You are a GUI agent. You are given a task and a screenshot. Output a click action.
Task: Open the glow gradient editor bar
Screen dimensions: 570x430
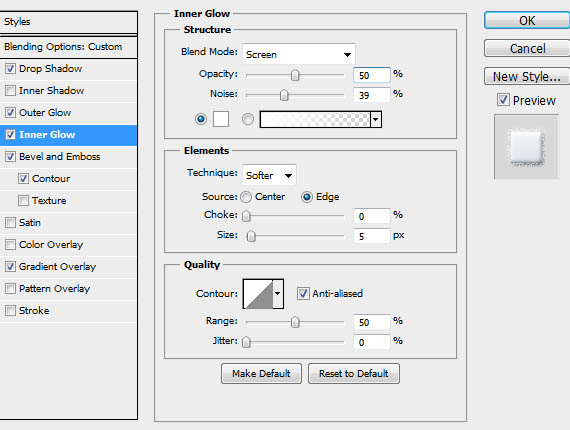coord(315,119)
